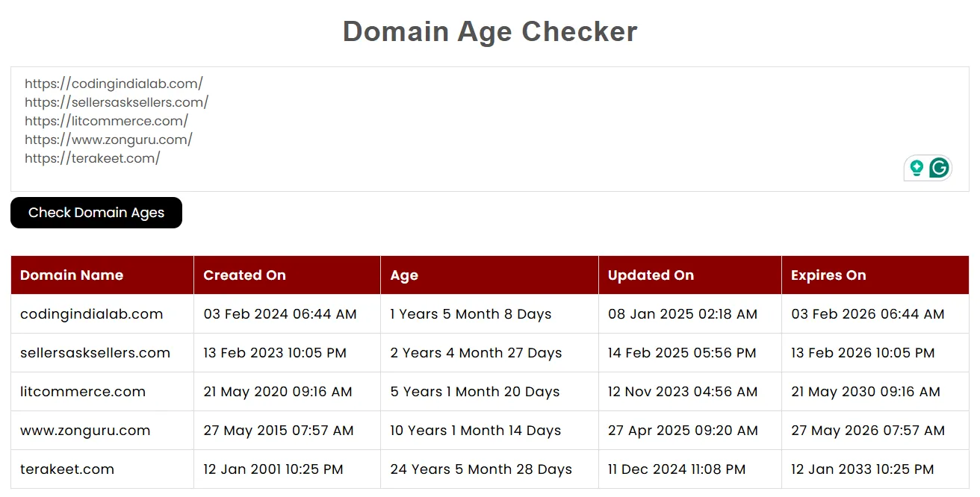Select the terakeet.com domain name cell
The width and height of the screenshot is (980, 497).
pyautogui.click(x=67, y=469)
